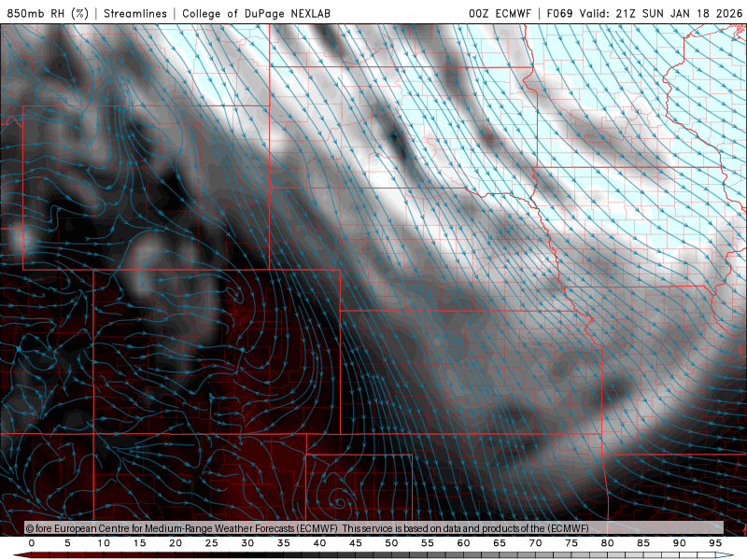Click the "70" value on the RH scale
Screen dimensions: 747x560
tap(535, 543)
